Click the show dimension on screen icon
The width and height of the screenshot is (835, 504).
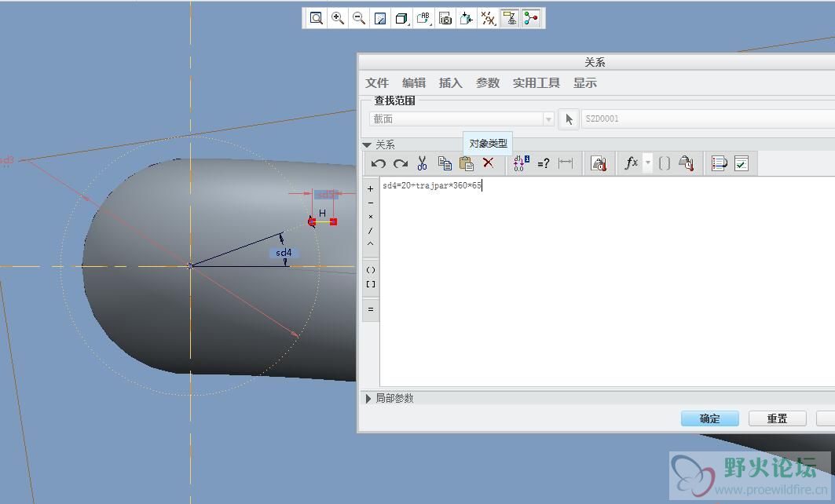566,163
